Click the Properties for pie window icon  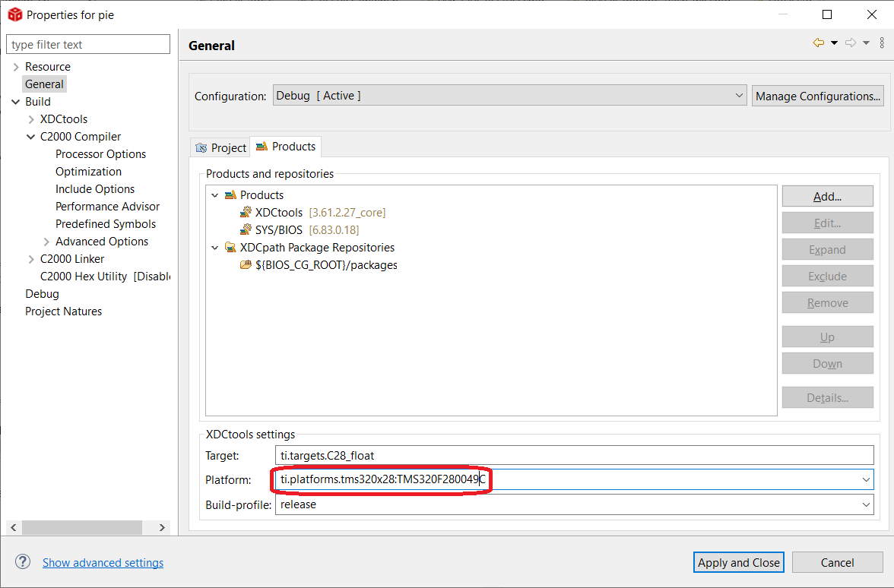click(x=15, y=15)
